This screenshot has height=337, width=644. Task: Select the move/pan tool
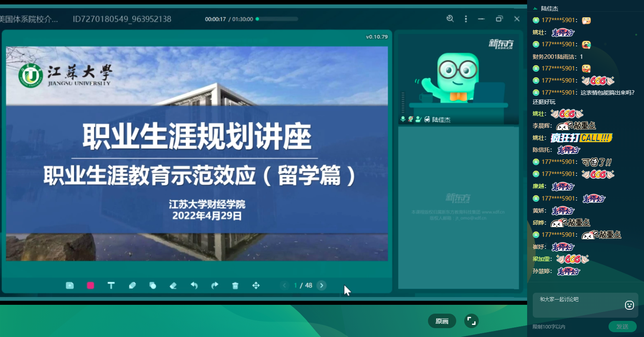tap(256, 285)
